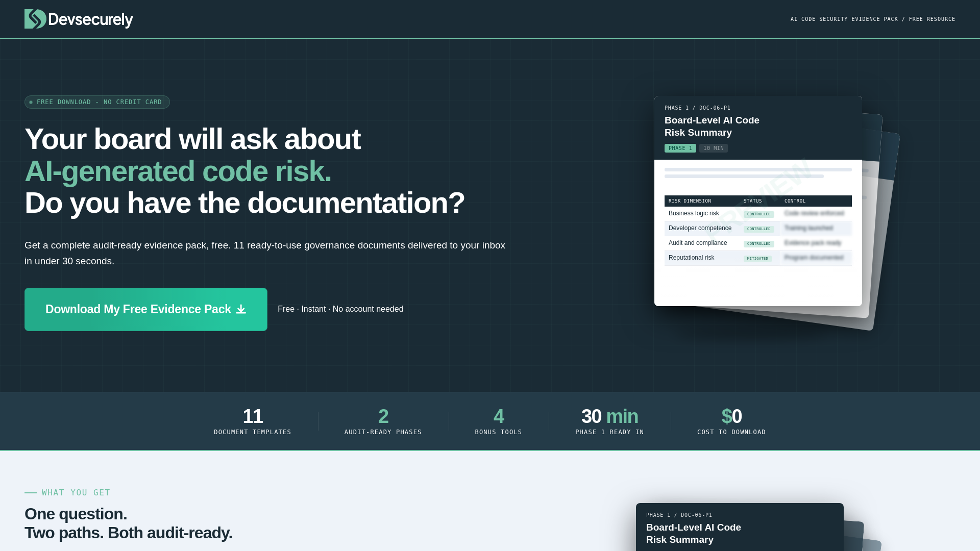Click the green PHASE 1 tag on document preview

680,148
